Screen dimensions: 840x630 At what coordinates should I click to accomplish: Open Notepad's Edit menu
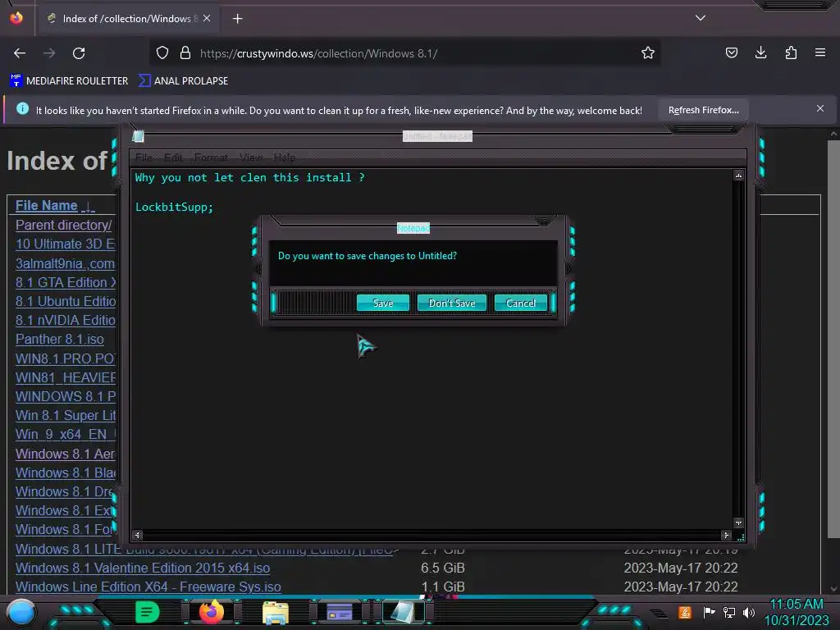(173, 157)
